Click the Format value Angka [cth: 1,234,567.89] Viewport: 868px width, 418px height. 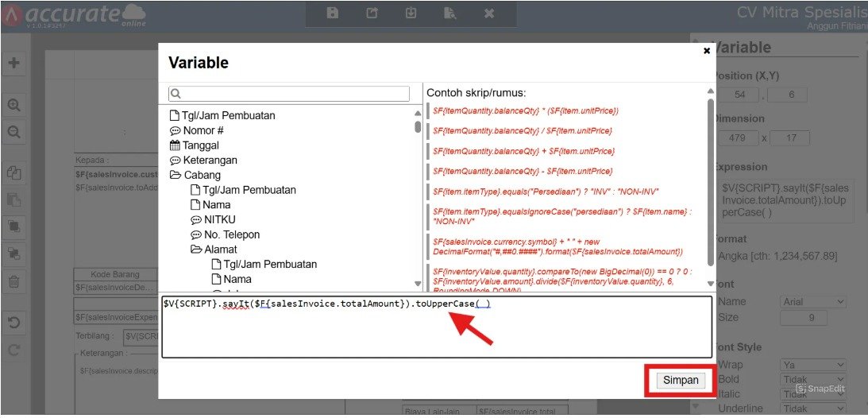pyautogui.click(x=777, y=257)
